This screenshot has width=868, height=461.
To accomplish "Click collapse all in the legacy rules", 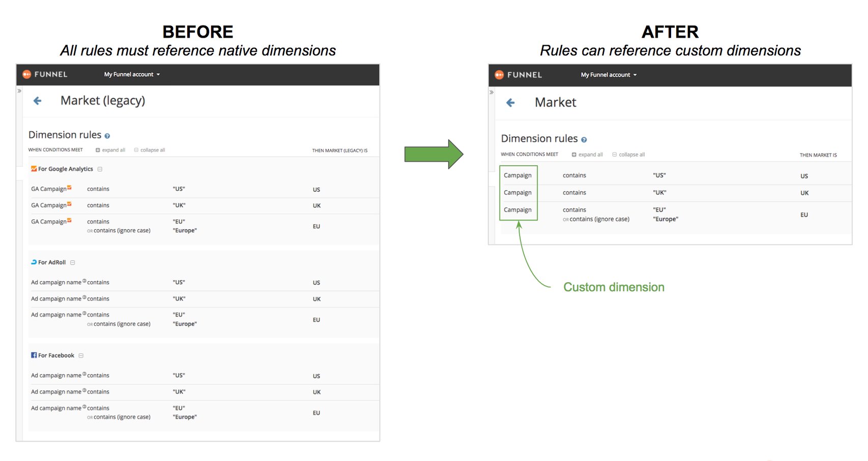I will click(150, 150).
